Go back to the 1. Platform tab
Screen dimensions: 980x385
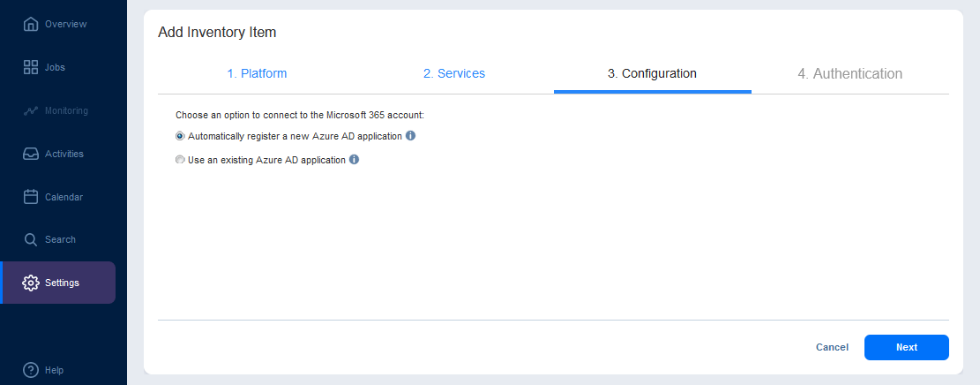point(257,74)
